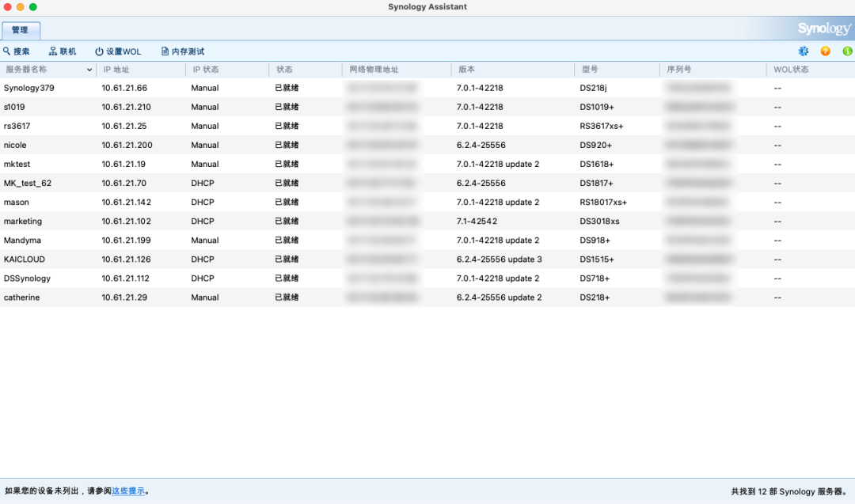Open the "这些提示" hints link

click(x=128, y=491)
